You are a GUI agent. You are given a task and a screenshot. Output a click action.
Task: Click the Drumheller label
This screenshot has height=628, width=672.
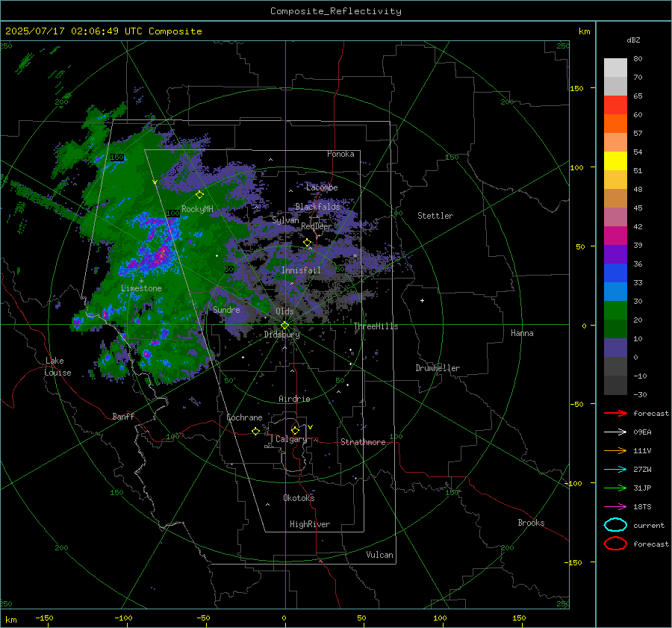coord(438,368)
